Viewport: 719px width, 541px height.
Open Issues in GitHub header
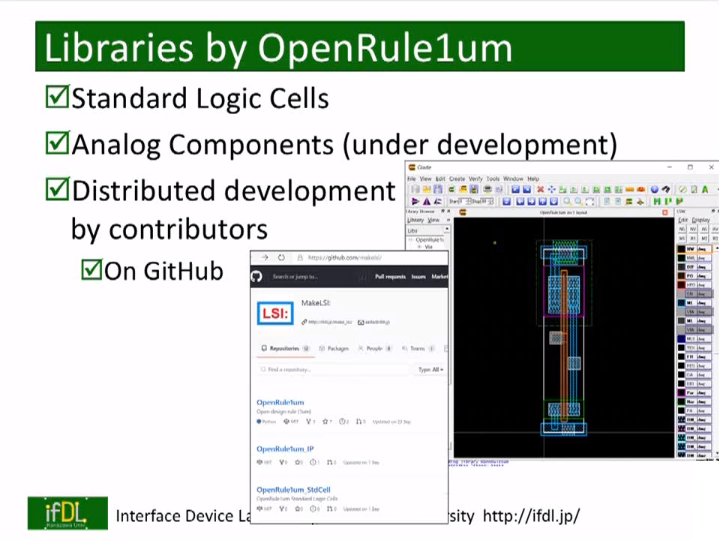click(x=418, y=276)
